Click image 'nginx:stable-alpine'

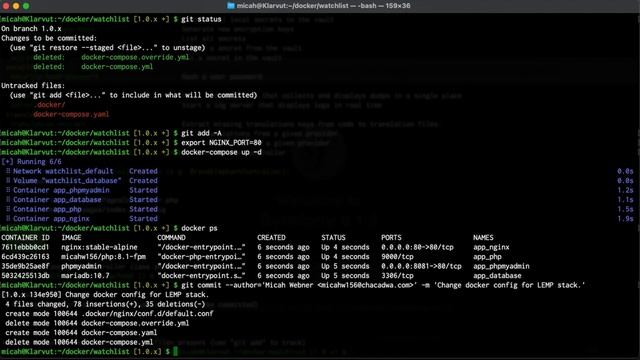pyautogui.click(x=99, y=247)
